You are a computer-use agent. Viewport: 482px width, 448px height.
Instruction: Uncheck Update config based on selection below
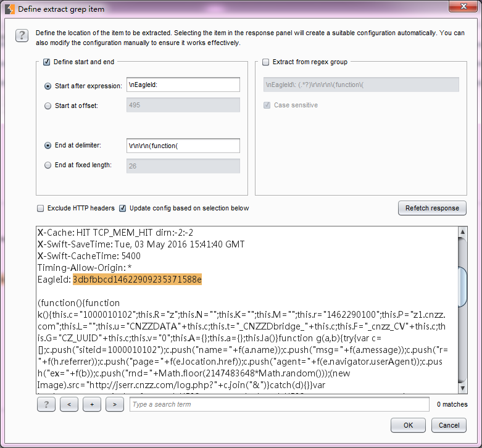[x=123, y=208]
